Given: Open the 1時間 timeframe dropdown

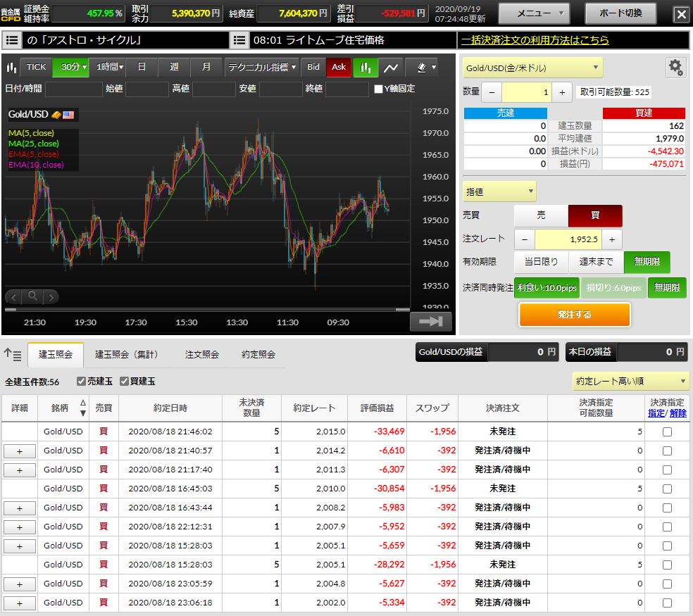Looking at the screenshot, I should [x=107, y=67].
